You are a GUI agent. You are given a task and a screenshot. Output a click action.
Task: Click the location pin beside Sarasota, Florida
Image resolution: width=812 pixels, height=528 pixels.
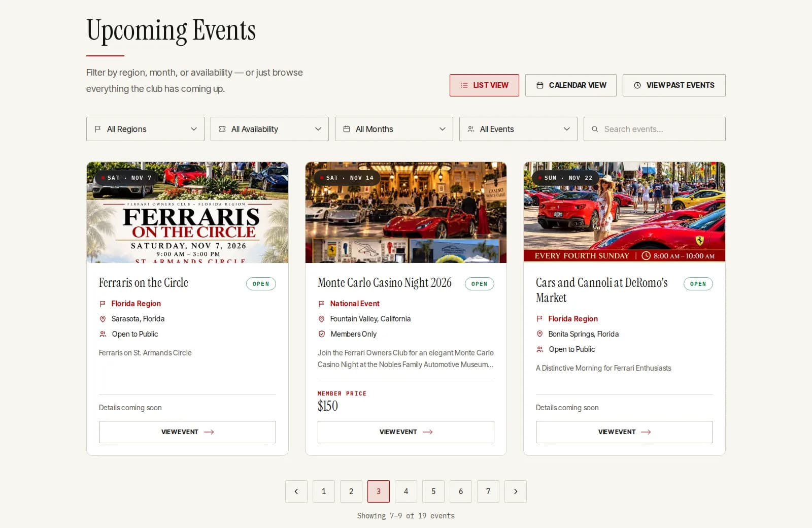click(103, 319)
